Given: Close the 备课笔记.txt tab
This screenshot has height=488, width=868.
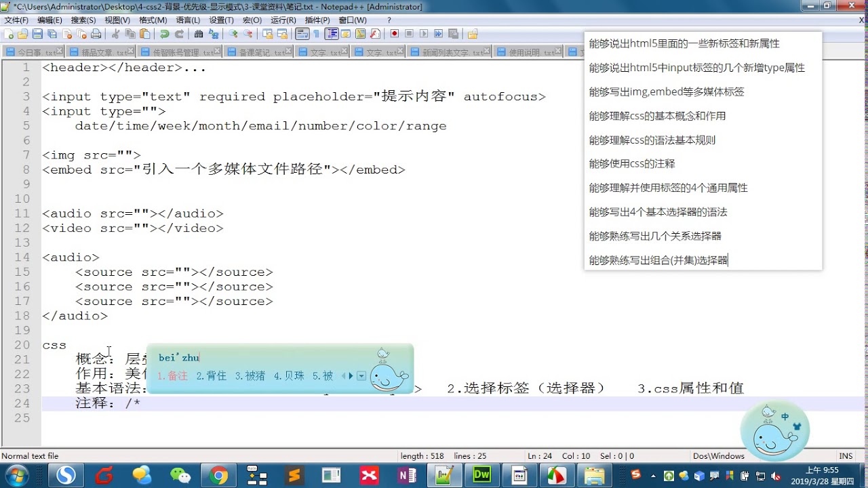Looking at the screenshot, I should [288, 51].
